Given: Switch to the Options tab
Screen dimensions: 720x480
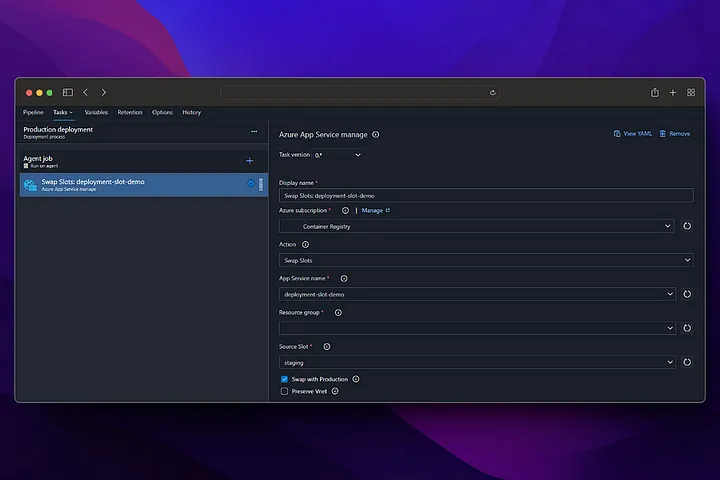Looking at the screenshot, I should click(x=162, y=112).
